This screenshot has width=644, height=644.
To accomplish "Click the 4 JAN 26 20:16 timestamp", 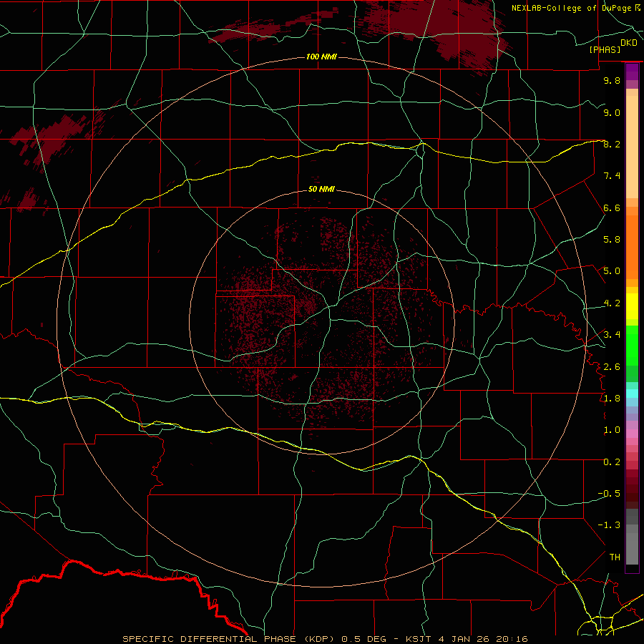I will [x=484, y=639].
